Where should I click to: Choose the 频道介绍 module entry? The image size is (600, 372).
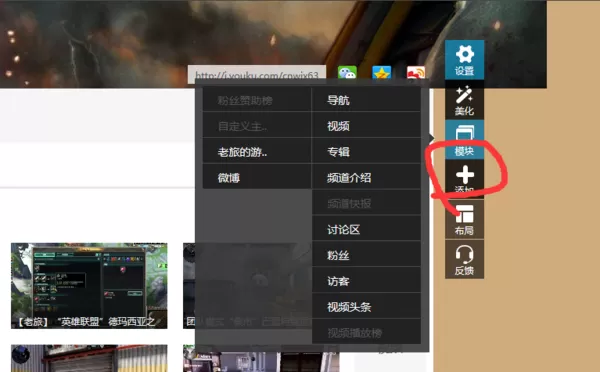click(366, 178)
